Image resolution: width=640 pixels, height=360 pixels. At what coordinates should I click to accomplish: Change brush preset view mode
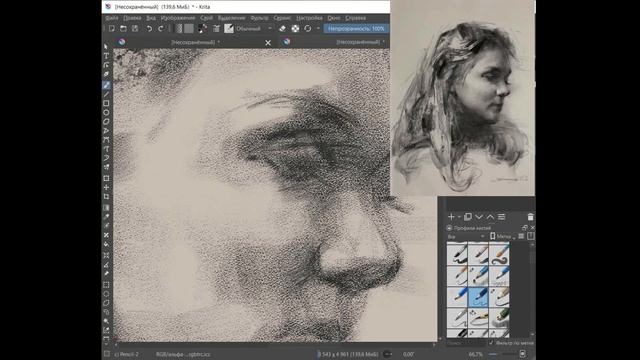coord(521,236)
